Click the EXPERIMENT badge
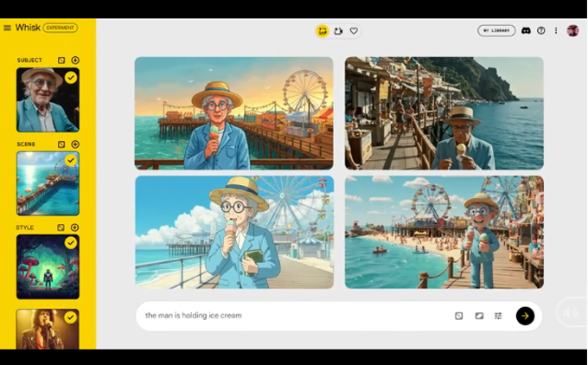The image size is (588, 365). point(61,28)
